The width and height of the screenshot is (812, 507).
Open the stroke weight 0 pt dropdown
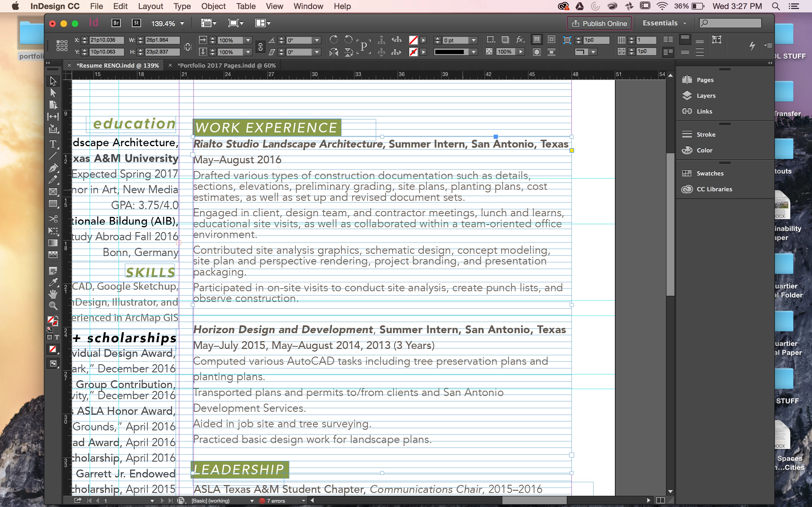click(473, 40)
